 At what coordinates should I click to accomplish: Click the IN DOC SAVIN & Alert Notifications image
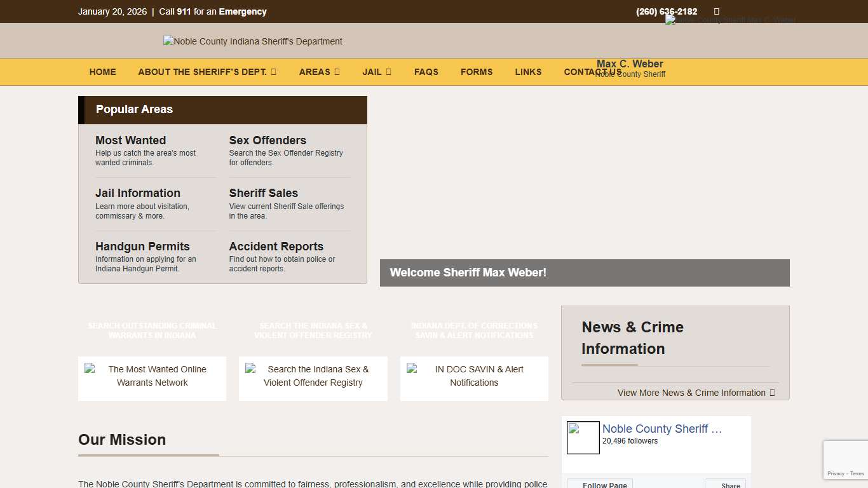tap(474, 376)
